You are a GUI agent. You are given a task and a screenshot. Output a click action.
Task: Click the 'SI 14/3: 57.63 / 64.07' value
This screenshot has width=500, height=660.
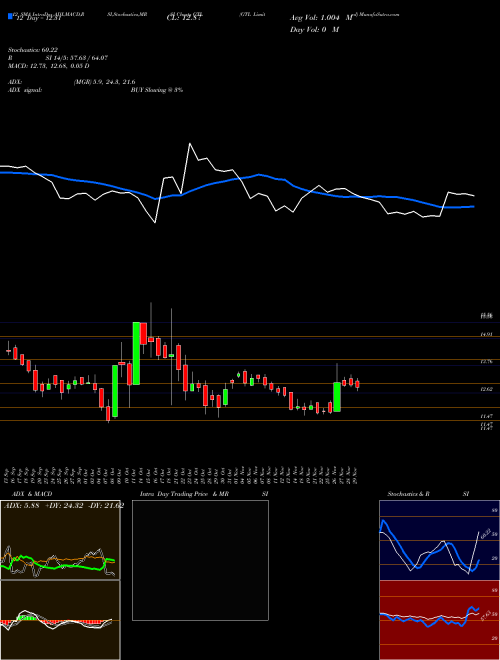(77, 58)
